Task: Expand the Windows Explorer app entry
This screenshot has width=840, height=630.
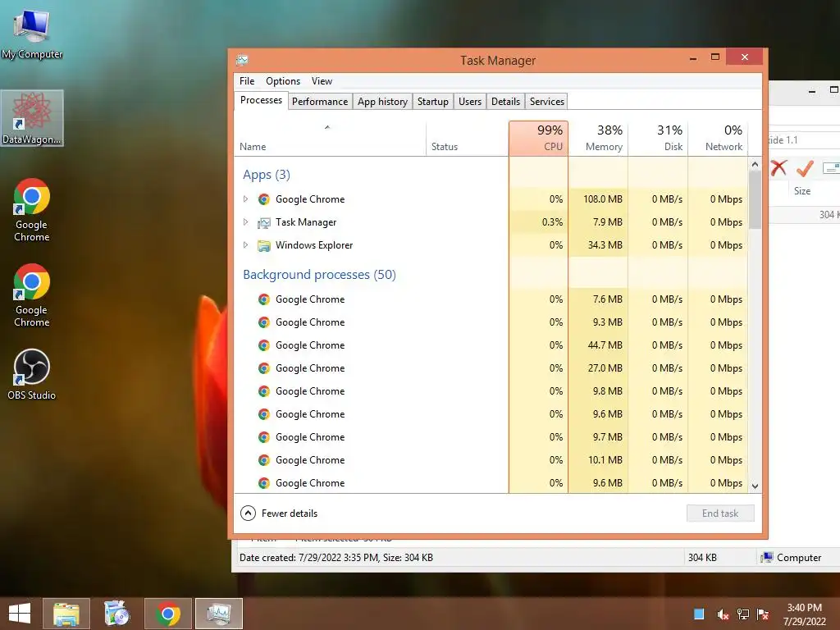Action: (x=245, y=245)
